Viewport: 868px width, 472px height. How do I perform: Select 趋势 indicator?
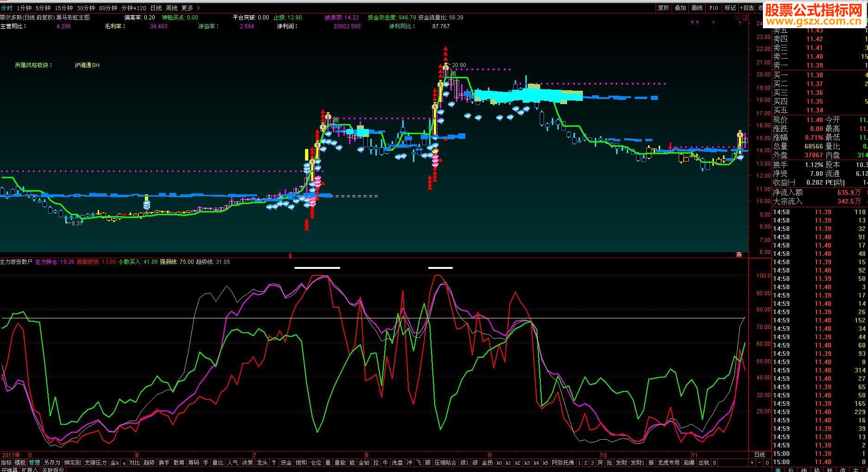pos(149,463)
